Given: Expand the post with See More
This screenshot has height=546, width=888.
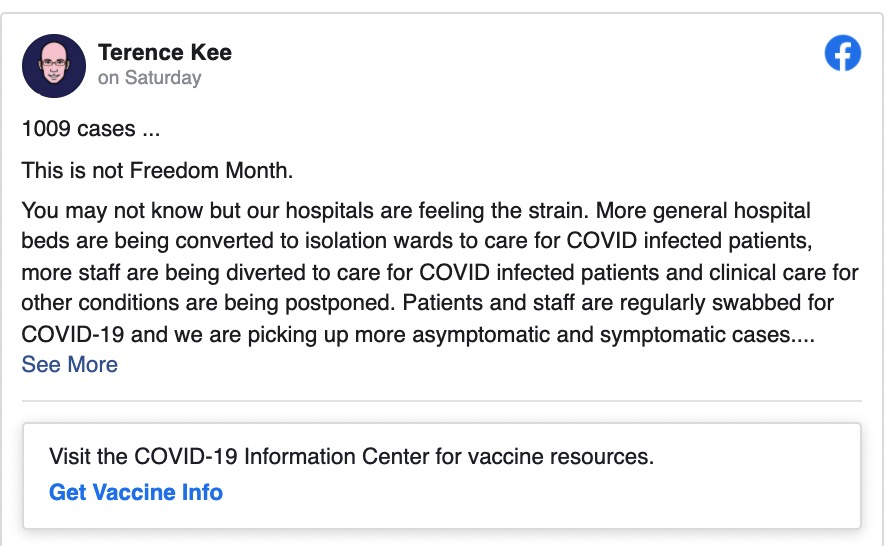Looking at the screenshot, I should 70,364.
